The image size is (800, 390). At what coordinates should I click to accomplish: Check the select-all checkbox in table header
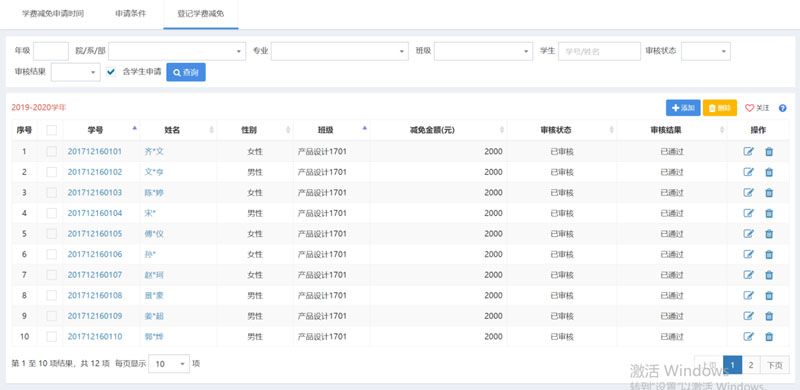[52, 130]
